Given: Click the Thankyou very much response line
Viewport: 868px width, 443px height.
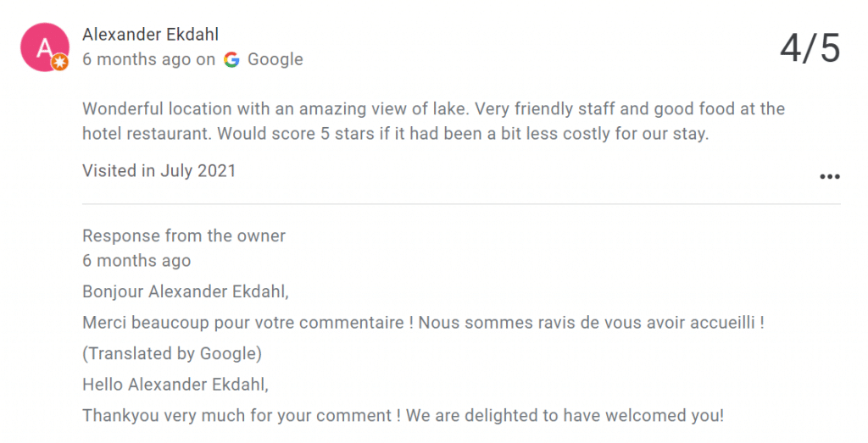Looking at the screenshot, I should tap(403, 416).
